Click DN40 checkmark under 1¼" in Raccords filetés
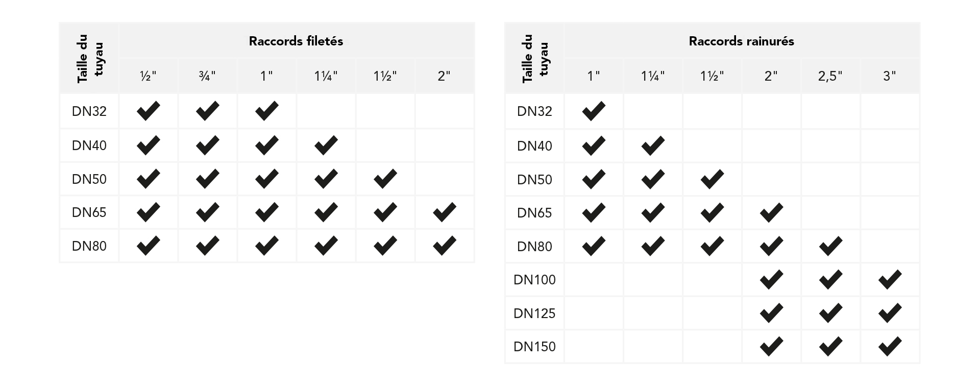This screenshot has width=980, height=387. (x=326, y=146)
